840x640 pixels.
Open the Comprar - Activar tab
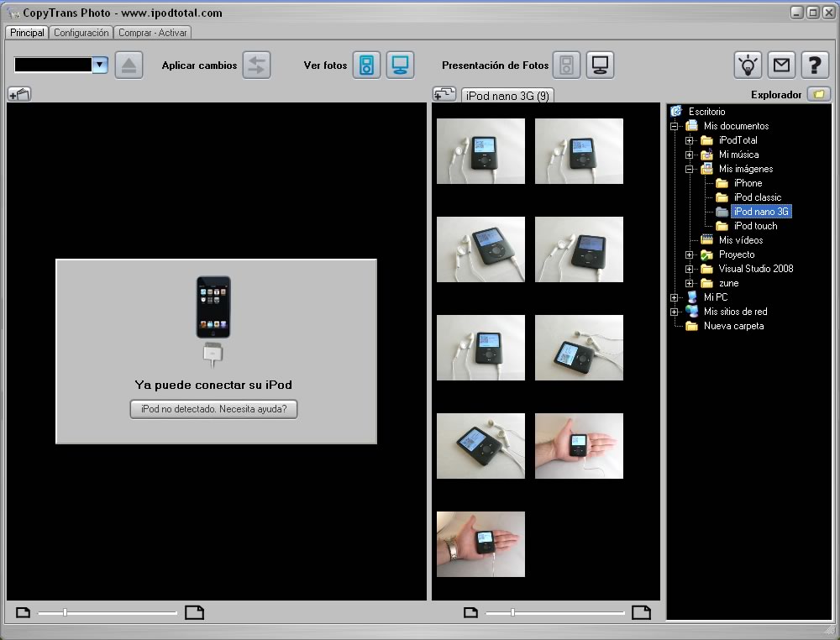click(x=152, y=33)
